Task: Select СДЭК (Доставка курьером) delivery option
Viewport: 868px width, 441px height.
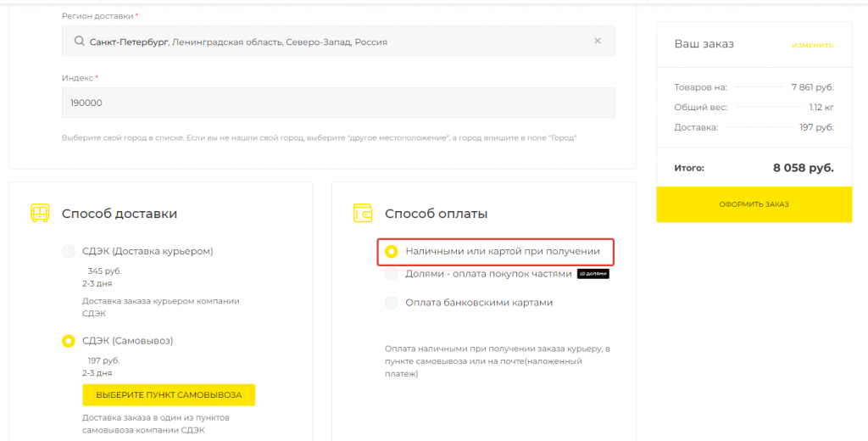Action: (x=68, y=251)
